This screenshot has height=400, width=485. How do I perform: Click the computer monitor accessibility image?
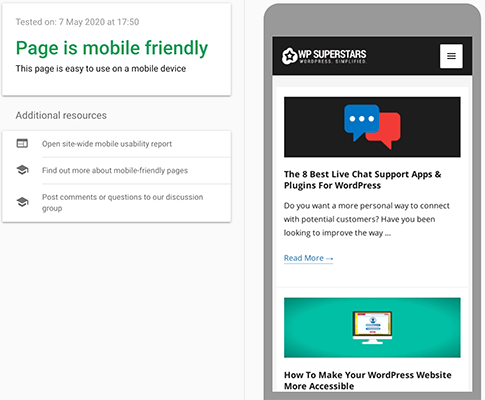click(372, 328)
